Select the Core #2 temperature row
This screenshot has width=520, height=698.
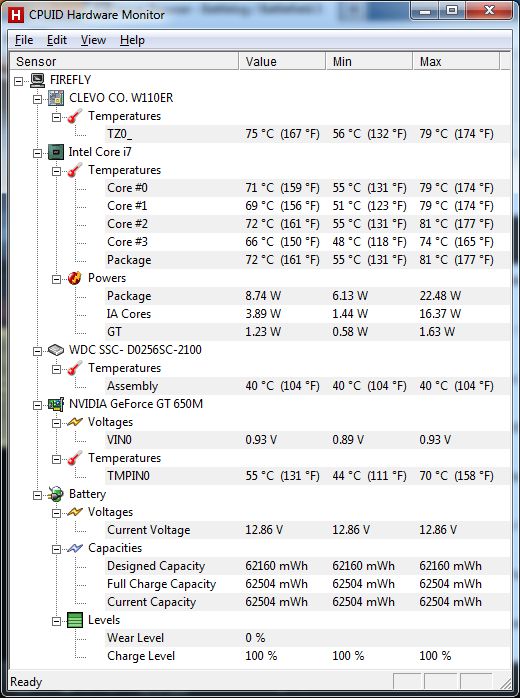tap(260, 223)
